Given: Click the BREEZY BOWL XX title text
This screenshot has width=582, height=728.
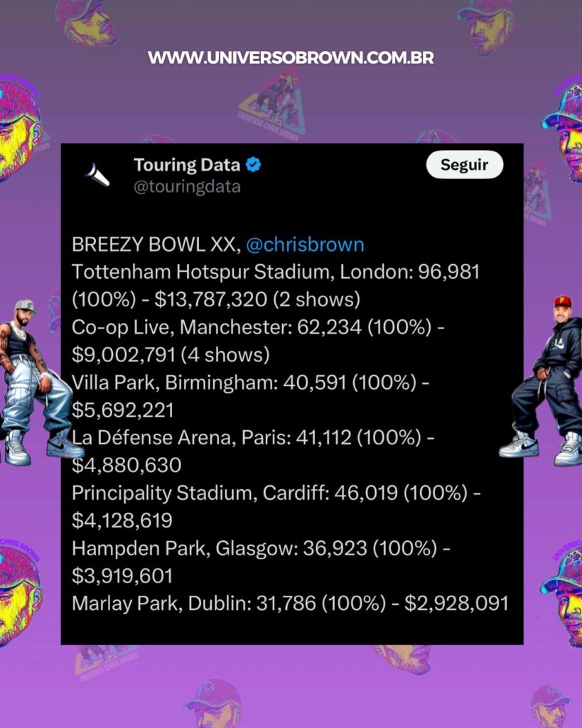Looking at the screenshot, I should pyautogui.click(x=156, y=245).
